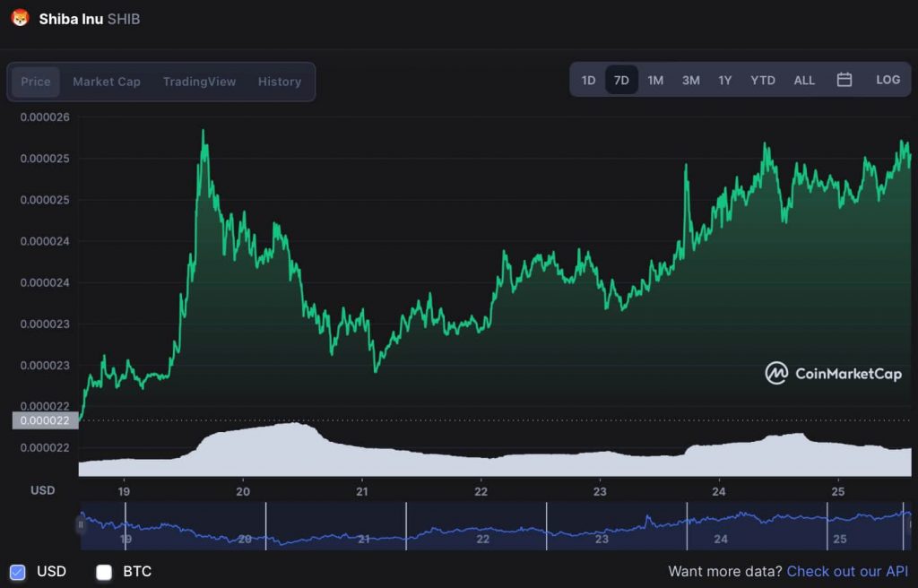Grab the left range slider handle
The width and height of the screenshot is (918, 588).
point(82,525)
